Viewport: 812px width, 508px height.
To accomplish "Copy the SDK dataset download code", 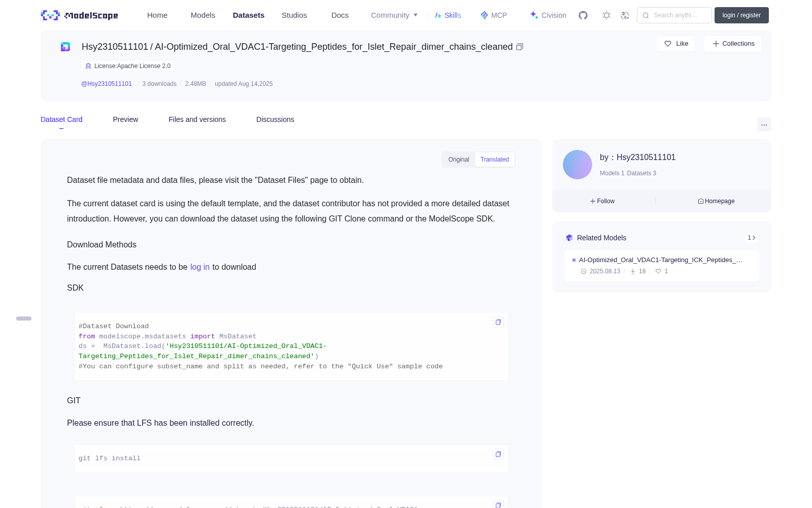I will [498, 322].
